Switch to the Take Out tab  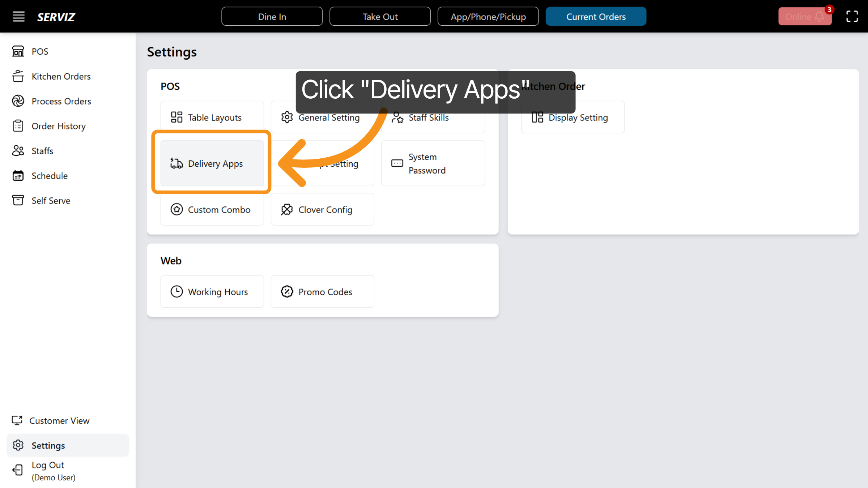pos(380,16)
